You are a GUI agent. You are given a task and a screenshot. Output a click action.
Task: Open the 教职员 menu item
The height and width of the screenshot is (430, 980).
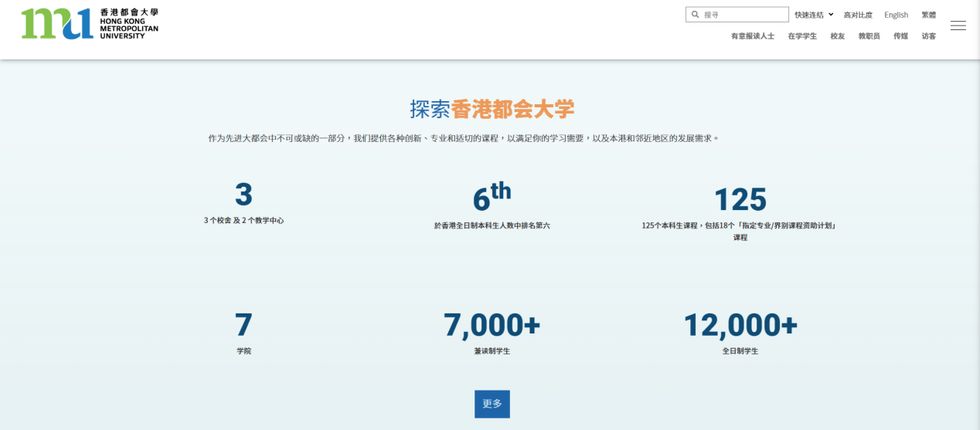pyautogui.click(x=869, y=36)
